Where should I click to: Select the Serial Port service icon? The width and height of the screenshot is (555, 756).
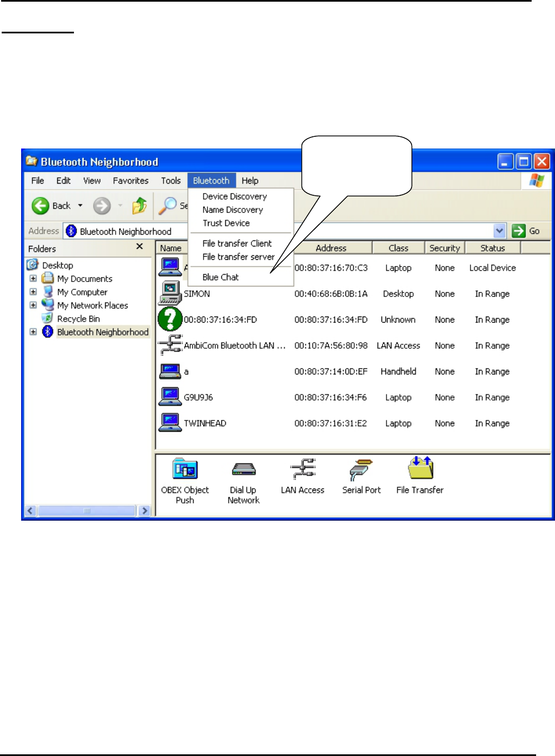coord(361,470)
